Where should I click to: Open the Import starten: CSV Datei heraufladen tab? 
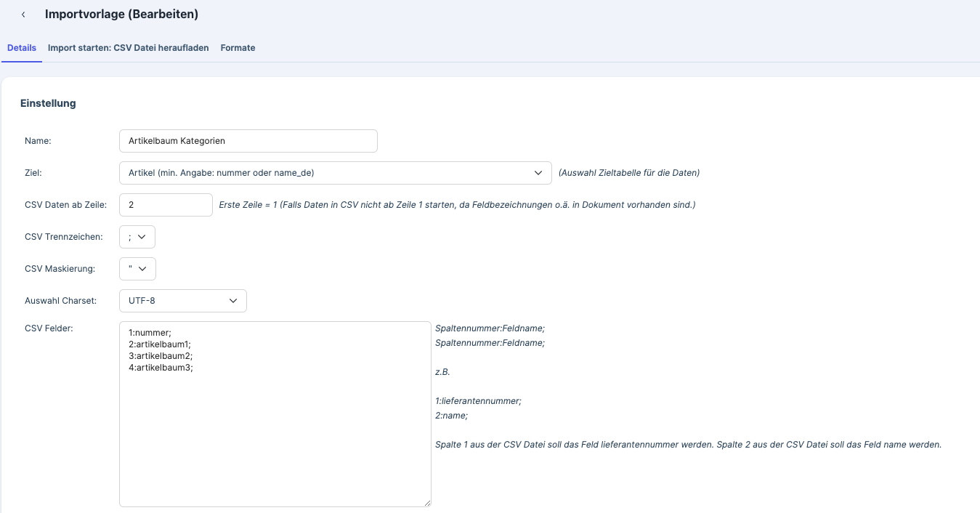coord(128,48)
